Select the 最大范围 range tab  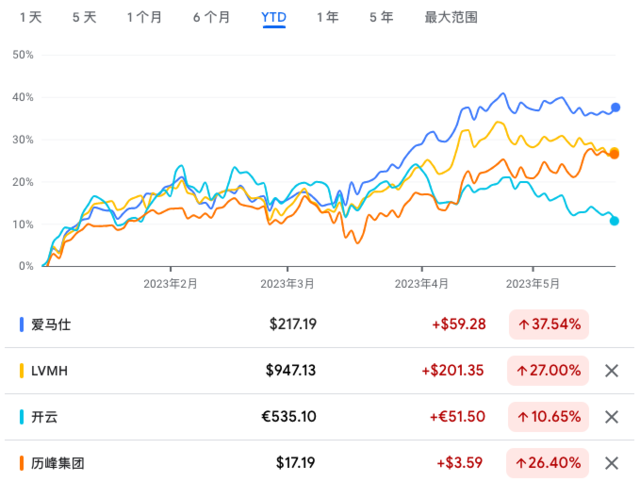451,18
